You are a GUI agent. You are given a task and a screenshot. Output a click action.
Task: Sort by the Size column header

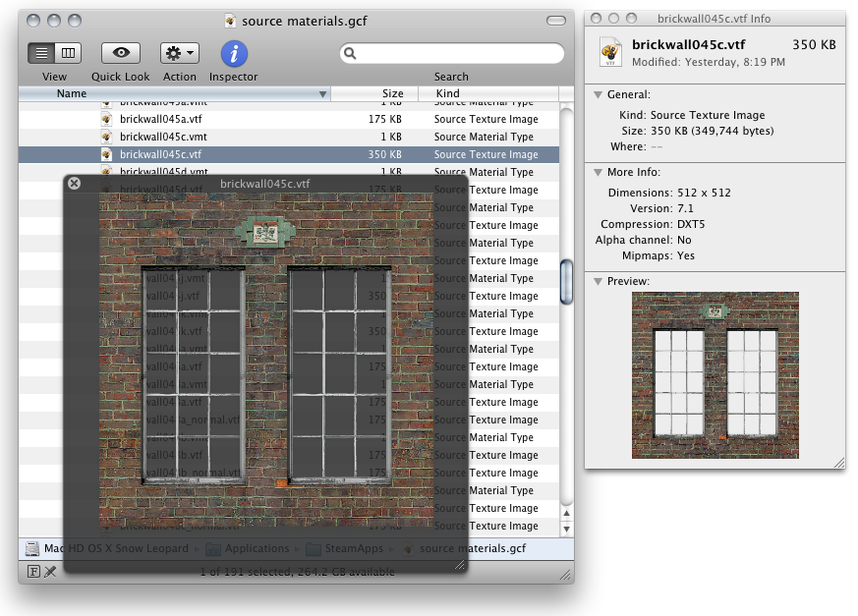click(x=374, y=93)
